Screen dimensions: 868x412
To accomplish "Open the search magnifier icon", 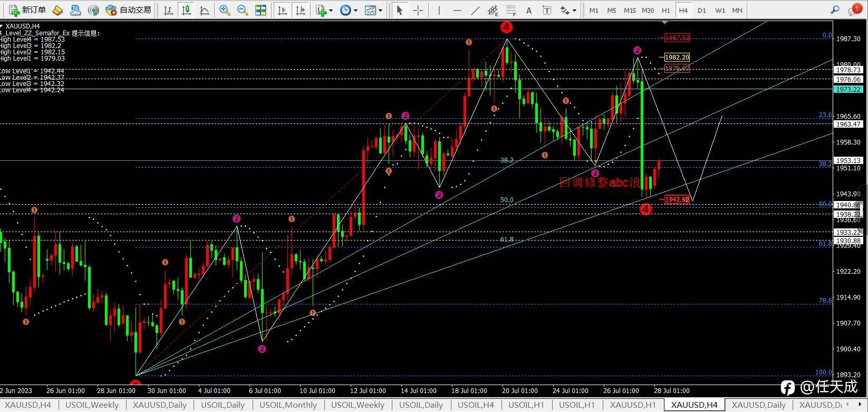I will (x=835, y=9).
